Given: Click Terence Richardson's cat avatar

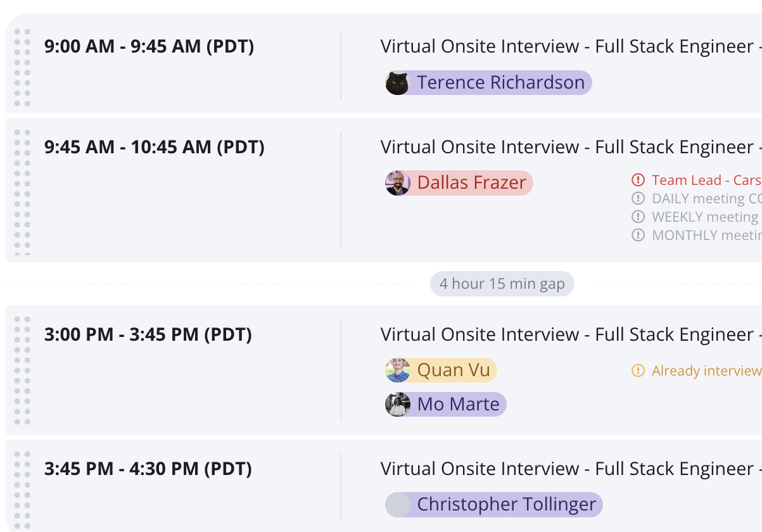Looking at the screenshot, I should [x=397, y=83].
